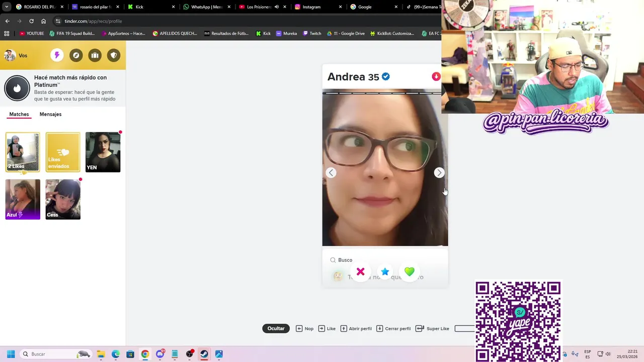Open the Resultados de Fútb bookmark
The width and height of the screenshot is (644, 362).
point(226,34)
